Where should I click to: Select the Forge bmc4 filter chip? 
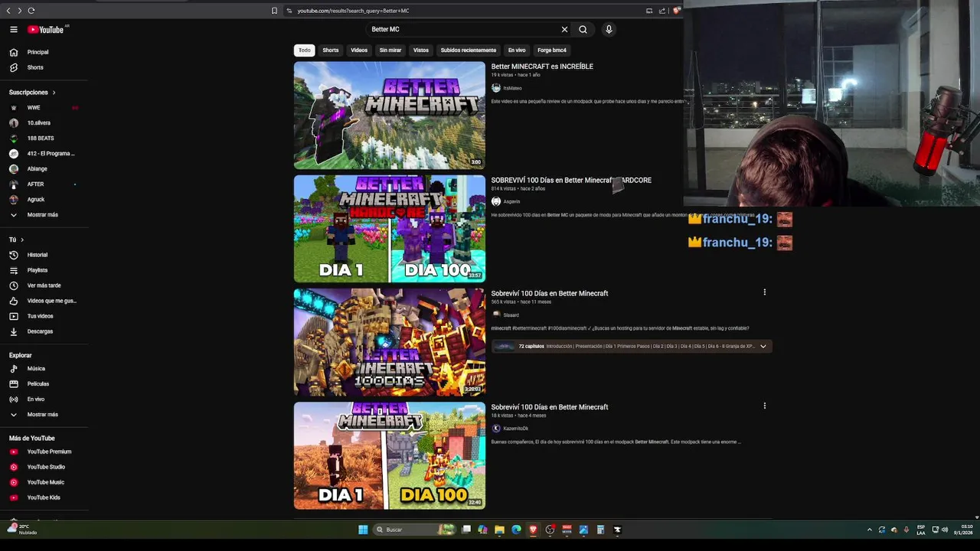[x=552, y=51]
